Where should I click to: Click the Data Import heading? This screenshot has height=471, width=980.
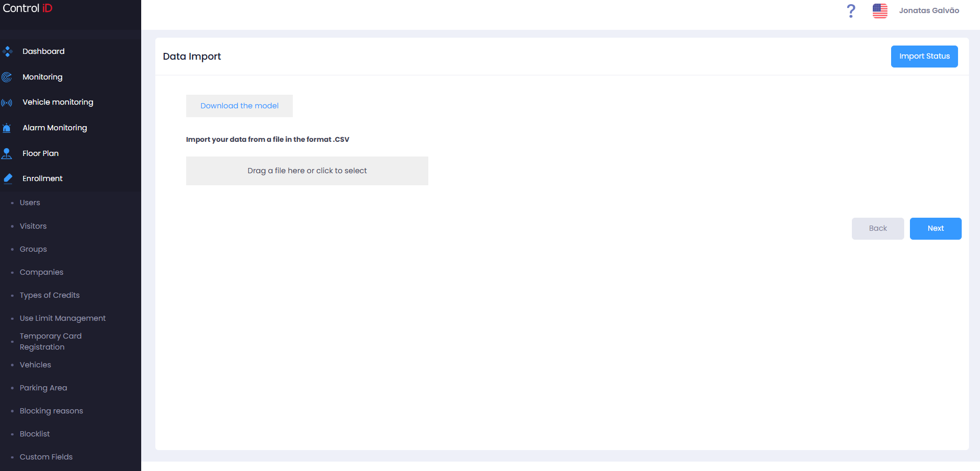pos(192,57)
